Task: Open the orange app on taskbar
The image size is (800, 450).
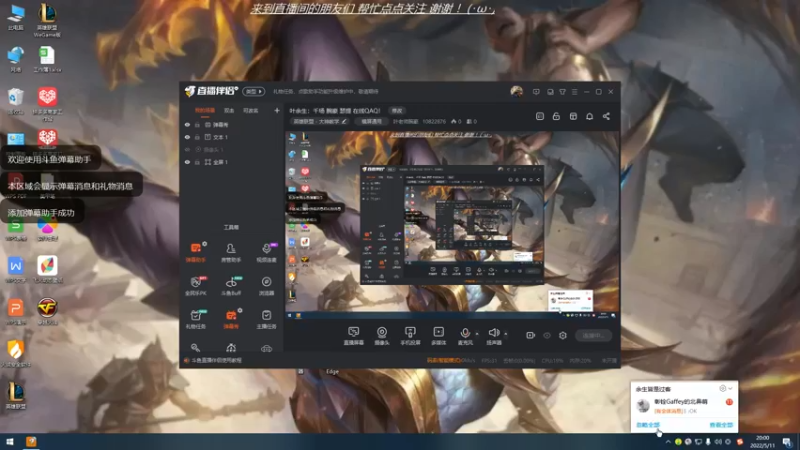Action: 31,441
